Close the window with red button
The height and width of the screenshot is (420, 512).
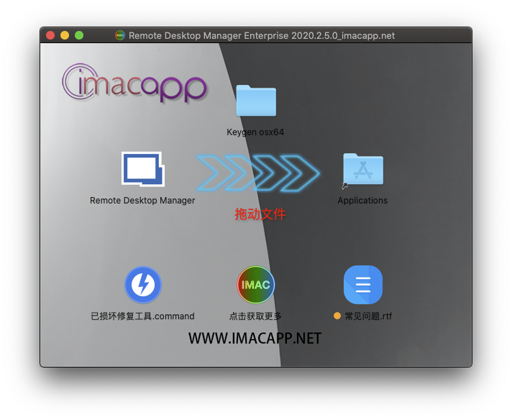tap(50, 35)
